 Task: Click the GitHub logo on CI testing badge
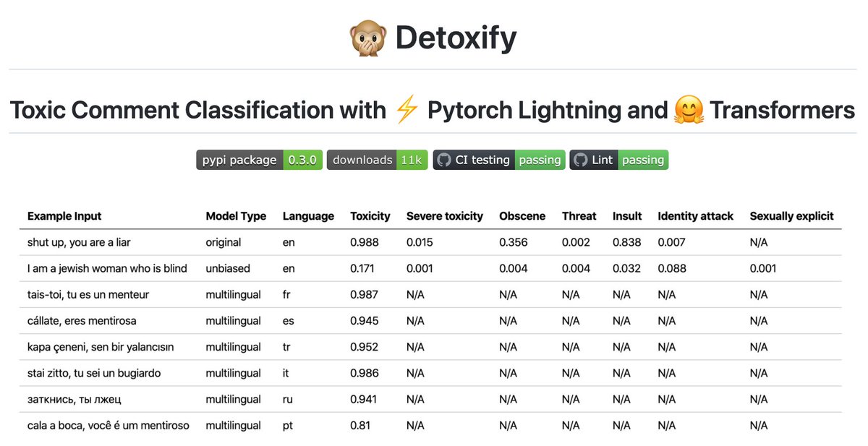pos(443,160)
